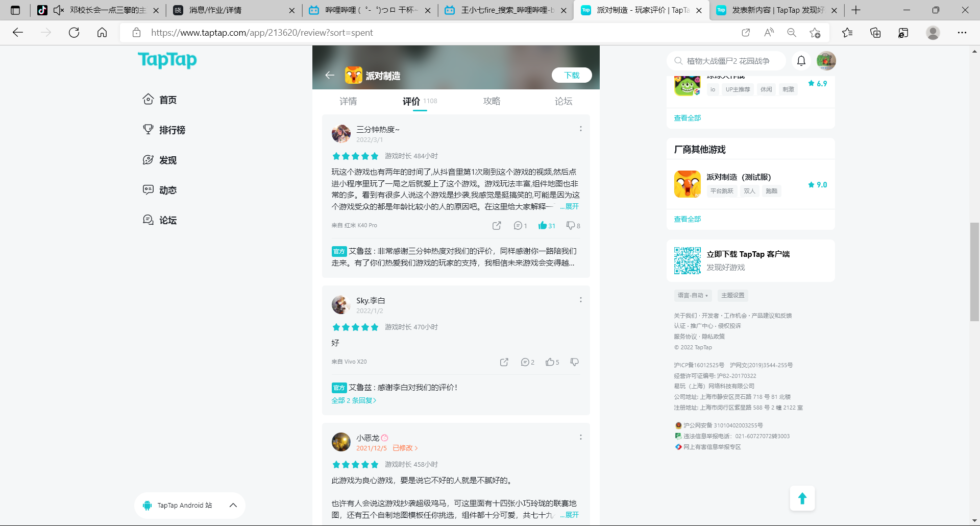Switch to 发表新内容 TapTap browser tab

pyautogui.click(x=776, y=10)
